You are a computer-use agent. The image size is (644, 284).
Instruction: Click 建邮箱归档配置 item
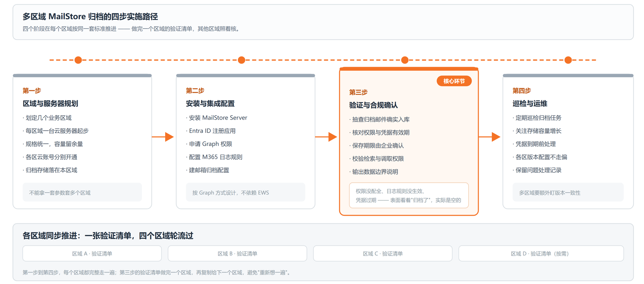208,170
